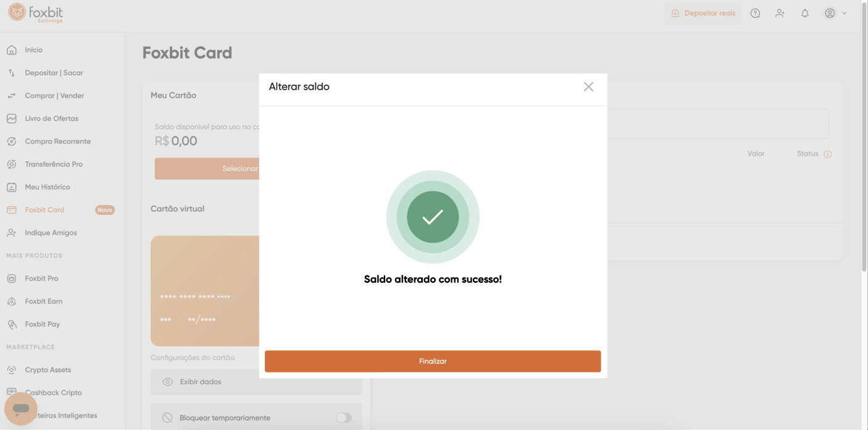Click the R$ 0,00 balance value
This screenshot has height=430, width=868.
click(x=176, y=141)
